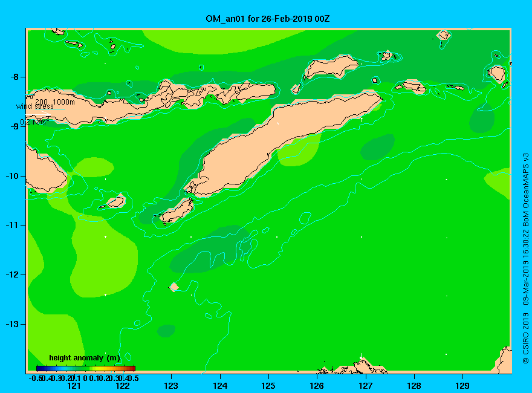Click latitude axis label -11
The height and width of the screenshot is (393, 532).
[x=12, y=225]
